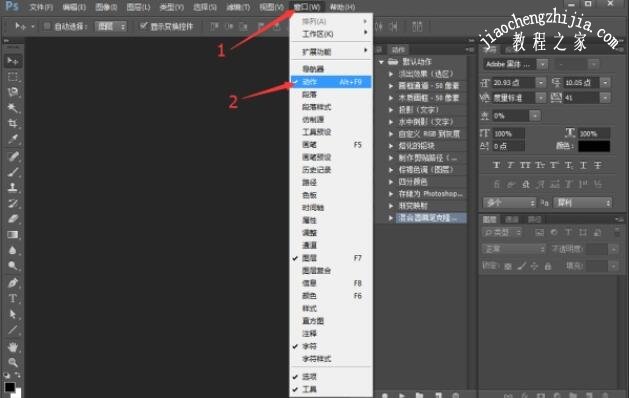Expand the 四分颜色 action
630x398 pixels.
tap(391, 182)
